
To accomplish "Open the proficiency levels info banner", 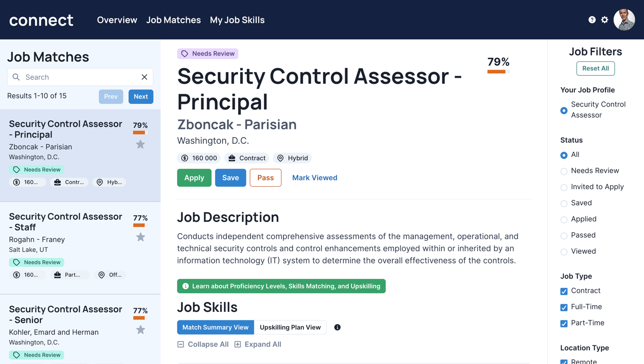I will click(x=281, y=286).
